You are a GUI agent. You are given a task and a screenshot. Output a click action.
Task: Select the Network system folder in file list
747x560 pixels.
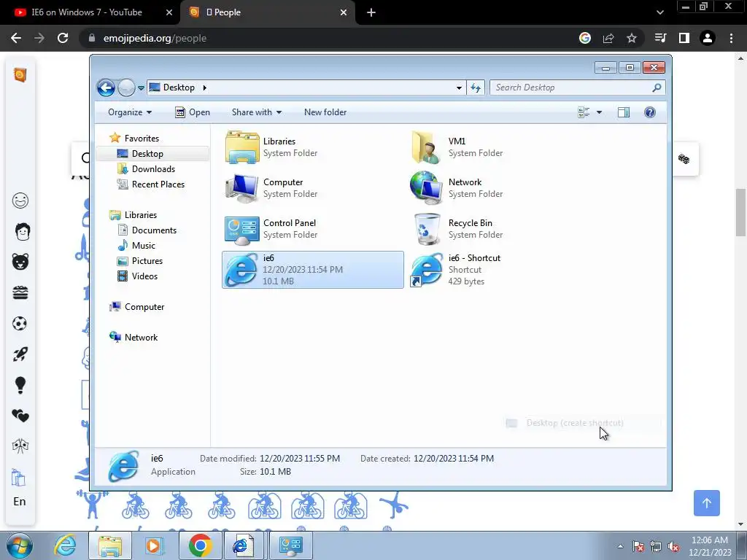click(425, 188)
